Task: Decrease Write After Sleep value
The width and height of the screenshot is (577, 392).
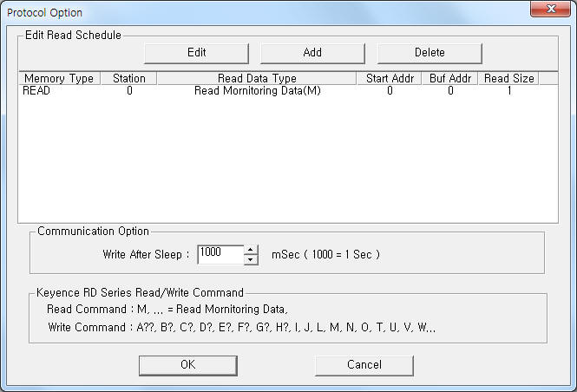Action: 251,259
